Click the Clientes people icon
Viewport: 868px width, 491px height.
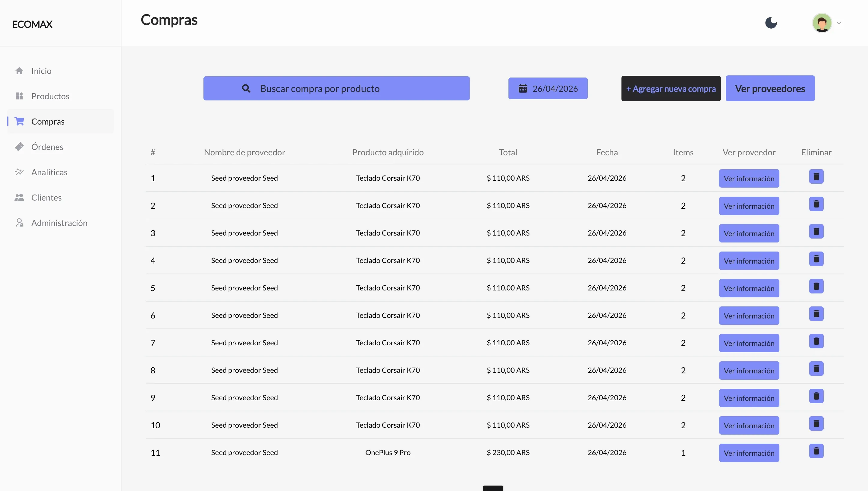(19, 197)
